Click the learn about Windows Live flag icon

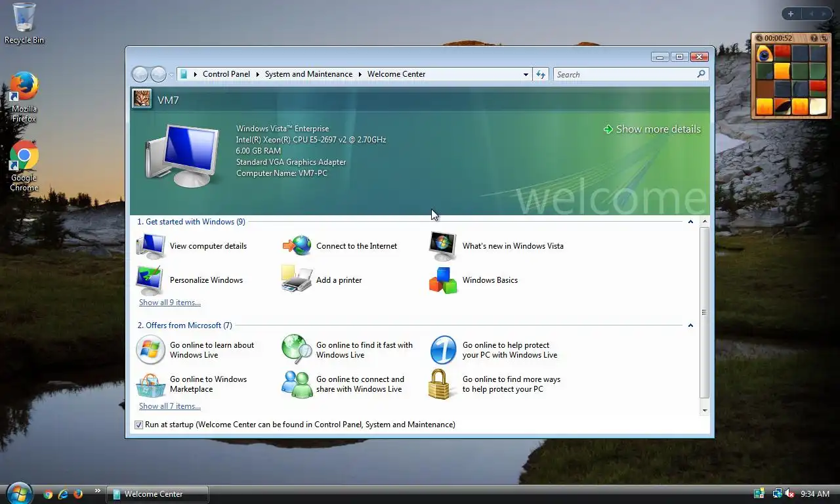[x=150, y=350]
